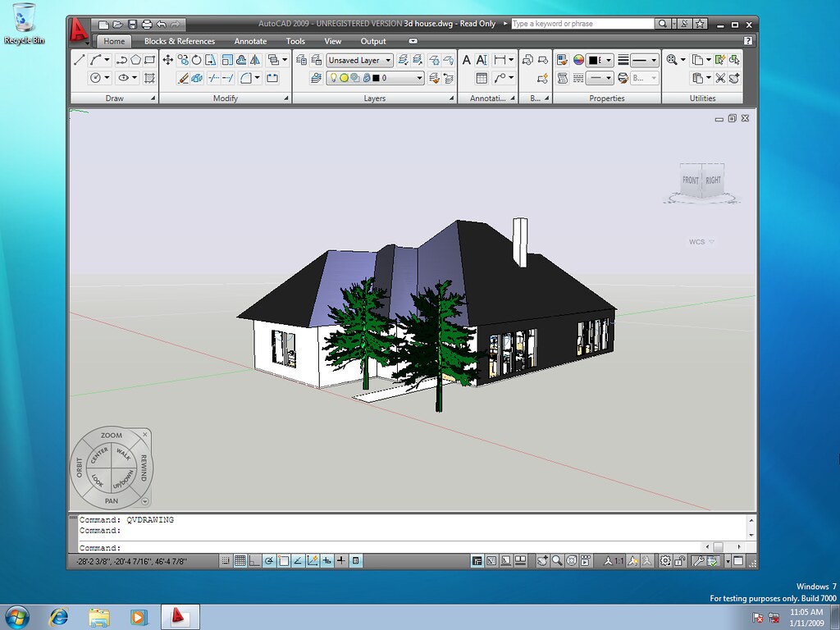
Task: Expand the Arc tool dropdown arrow
Action: click(x=107, y=60)
